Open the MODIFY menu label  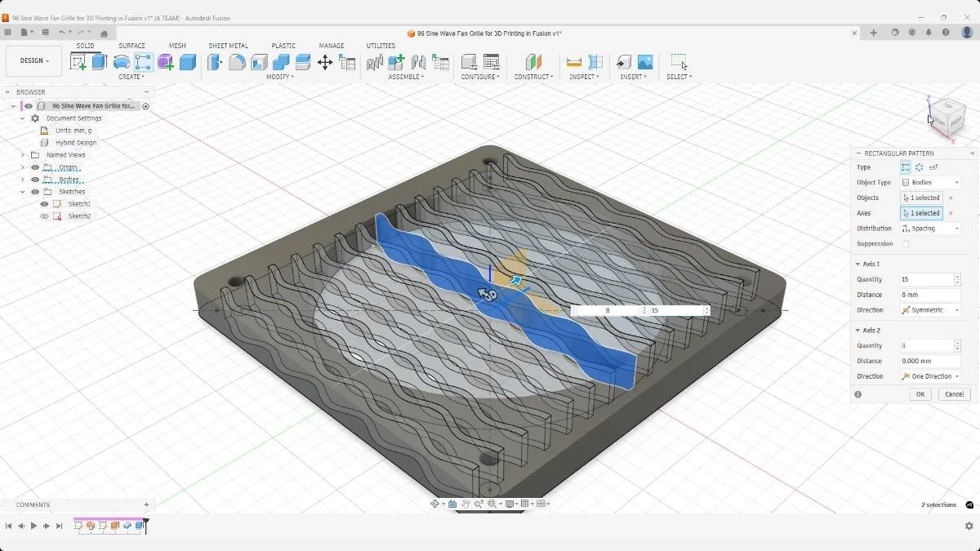point(280,77)
